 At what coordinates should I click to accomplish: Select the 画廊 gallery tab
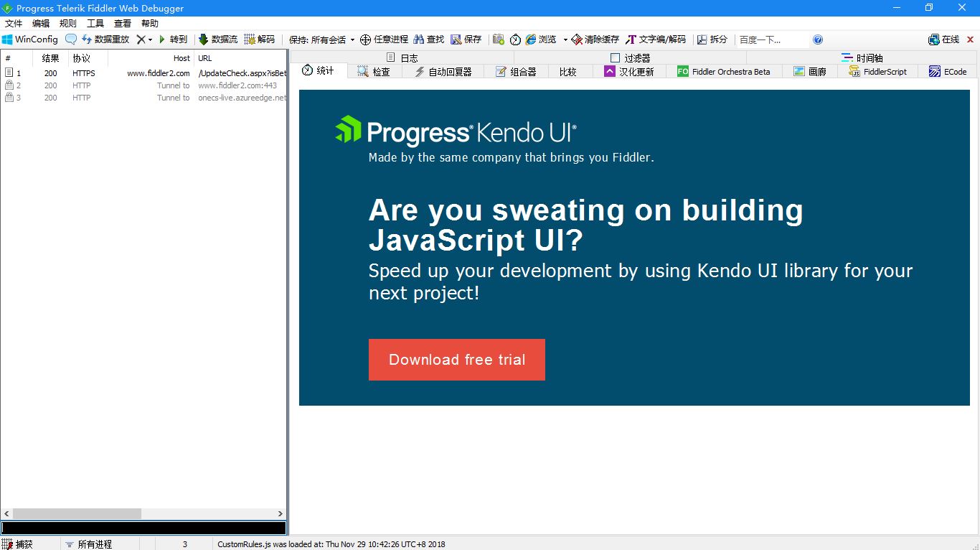[x=810, y=71]
